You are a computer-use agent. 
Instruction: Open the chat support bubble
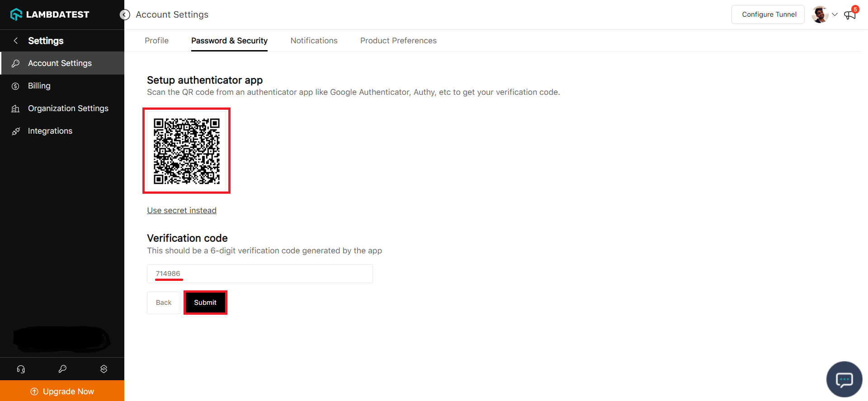point(844,379)
